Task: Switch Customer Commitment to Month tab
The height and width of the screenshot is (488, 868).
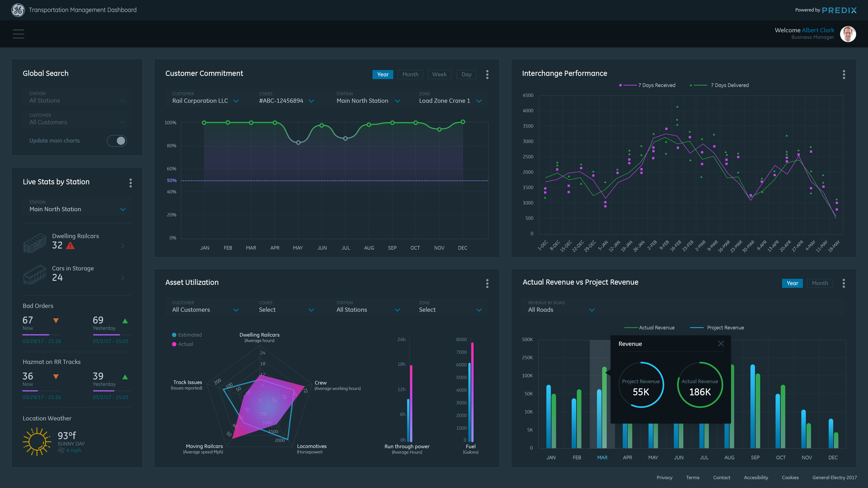Action: (410, 74)
